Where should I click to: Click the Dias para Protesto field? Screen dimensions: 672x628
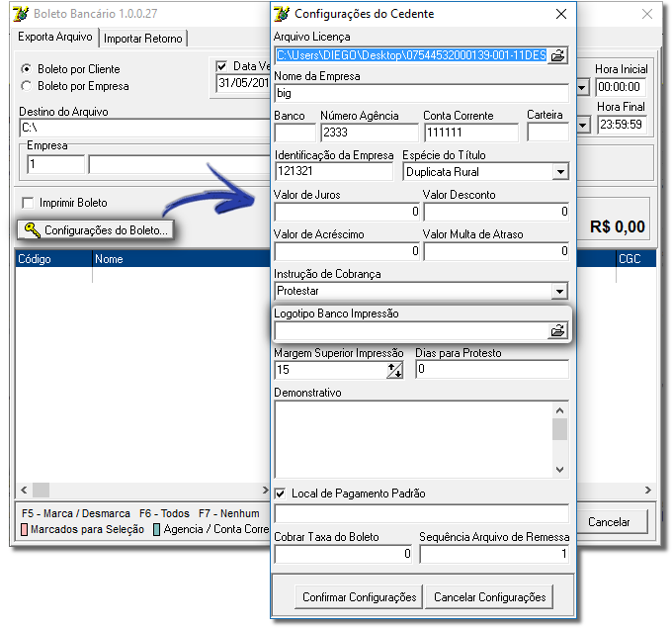pos(492,369)
